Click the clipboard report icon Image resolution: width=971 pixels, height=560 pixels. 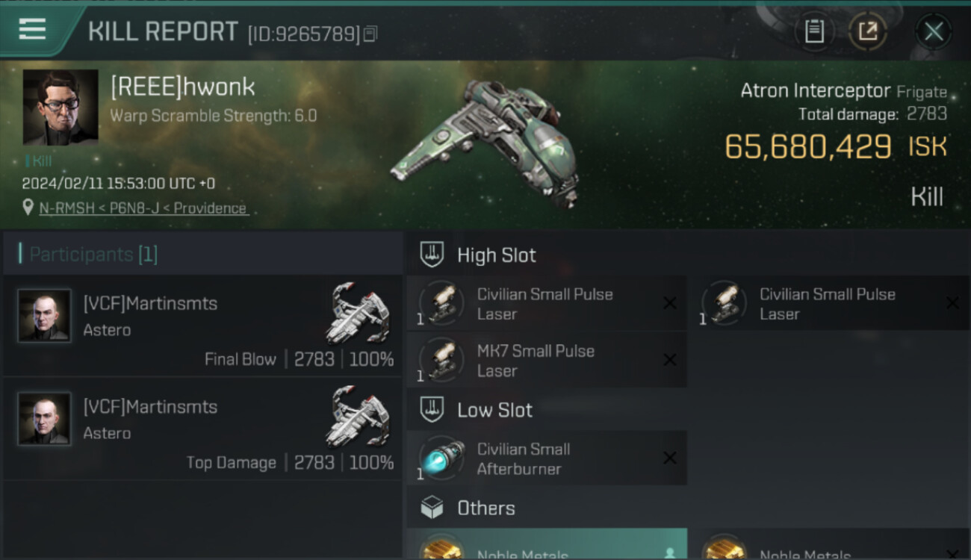point(814,31)
